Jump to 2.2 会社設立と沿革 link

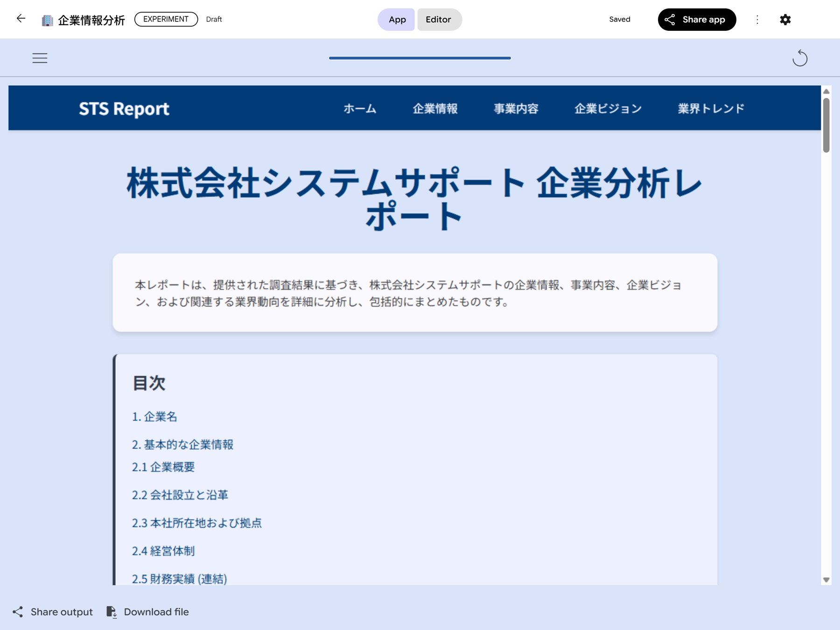(x=180, y=495)
